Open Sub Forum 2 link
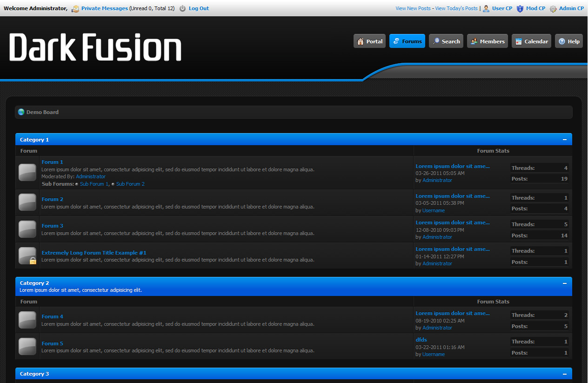This screenshot has width=588, height=383. [130, 184]
